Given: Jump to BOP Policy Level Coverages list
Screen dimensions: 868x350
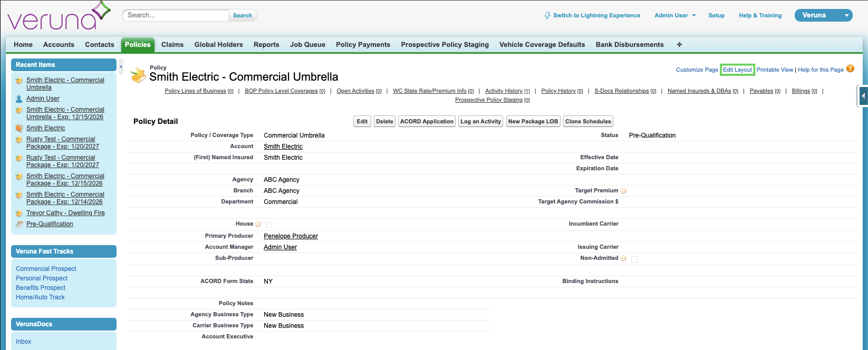Looking at the screenshot, I should point(285,91).
